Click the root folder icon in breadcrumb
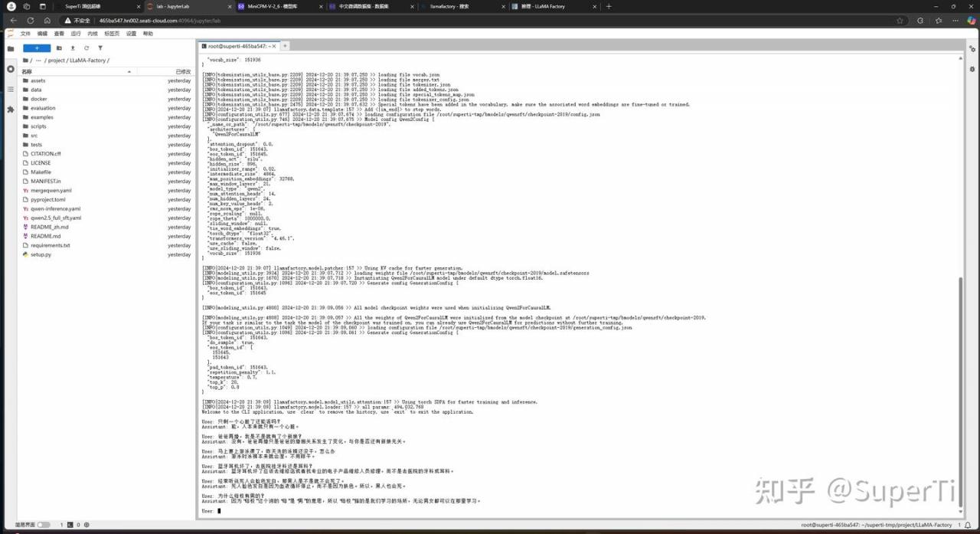The image size is (980, 534). coord(25,60)
